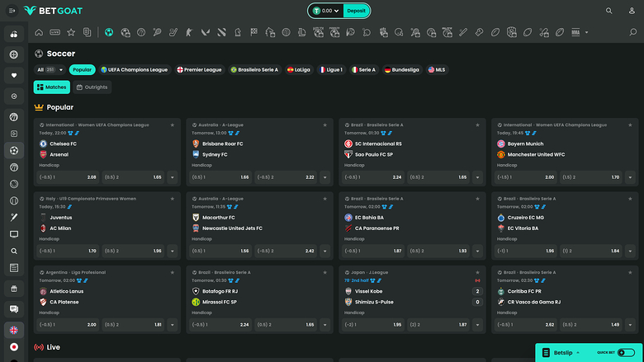Select UEFA Champions League filter
644x362 pixels.
[135, 70]
